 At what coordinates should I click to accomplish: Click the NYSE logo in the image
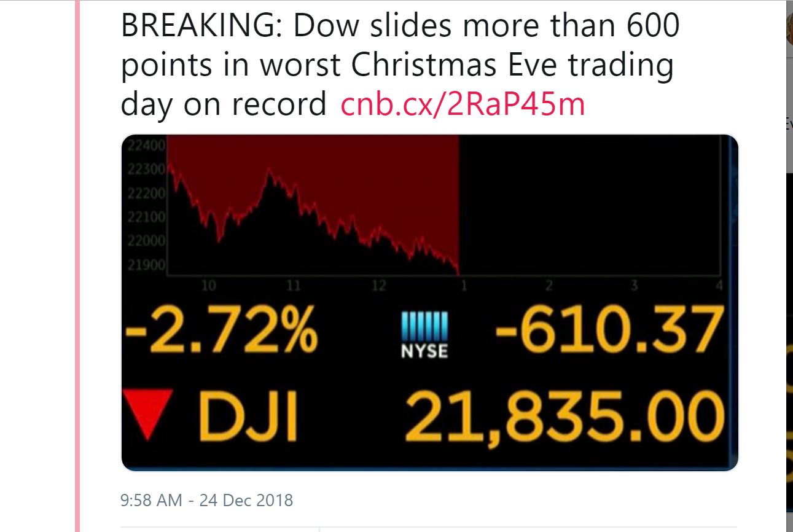point(425,334)
